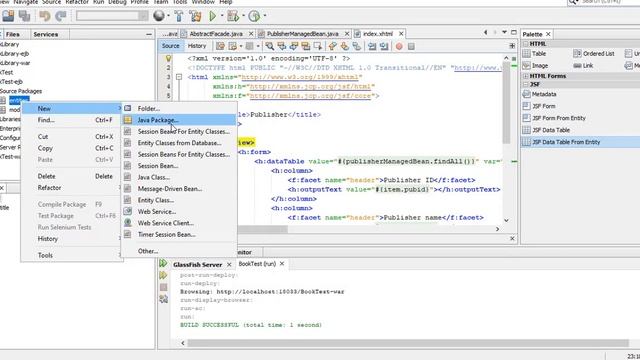Click scroll documents left arrow in editor tabs
The image size is (640, 360).
[x=485, y=32]
